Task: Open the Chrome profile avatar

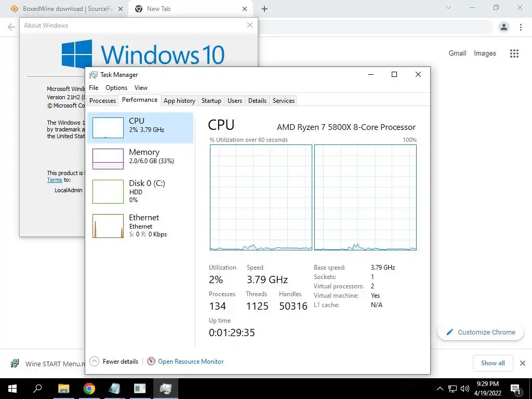Action: 504,27
